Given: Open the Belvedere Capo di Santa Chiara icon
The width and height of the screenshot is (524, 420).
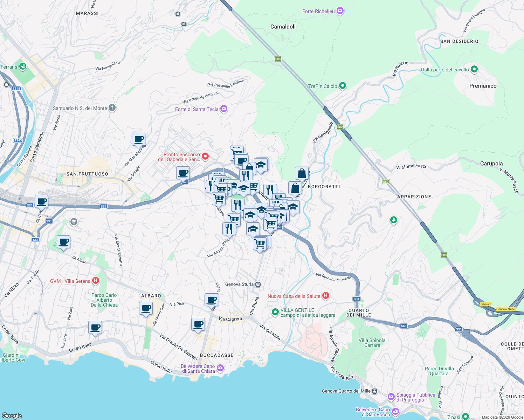Looking at the screenshot, I should (x=220, y=368).
